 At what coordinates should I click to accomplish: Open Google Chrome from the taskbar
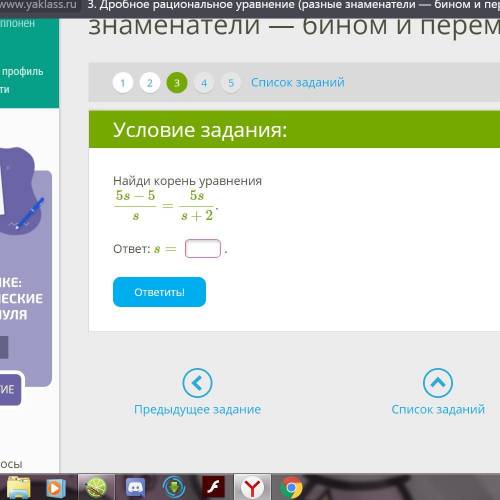click(x=291, y=488)
